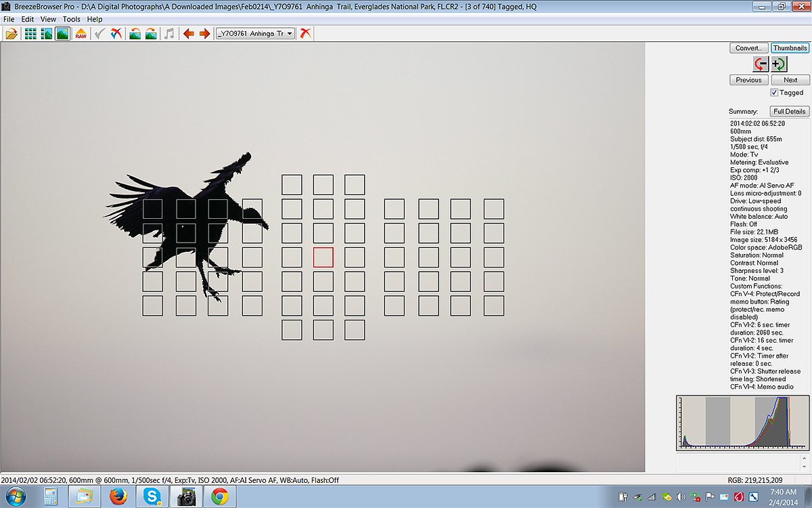Click the volume speaker tray icon
The image size is (812, 508).
[680, 496]
